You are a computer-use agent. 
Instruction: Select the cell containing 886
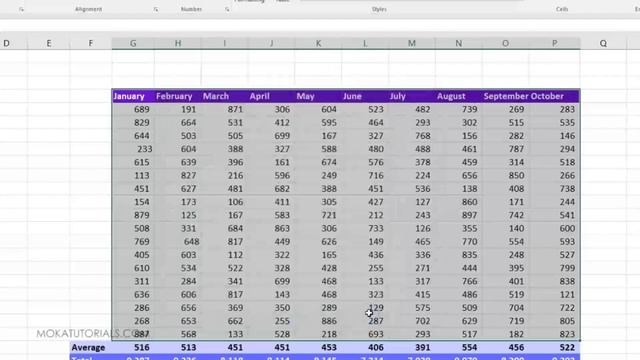click(318, 321)
